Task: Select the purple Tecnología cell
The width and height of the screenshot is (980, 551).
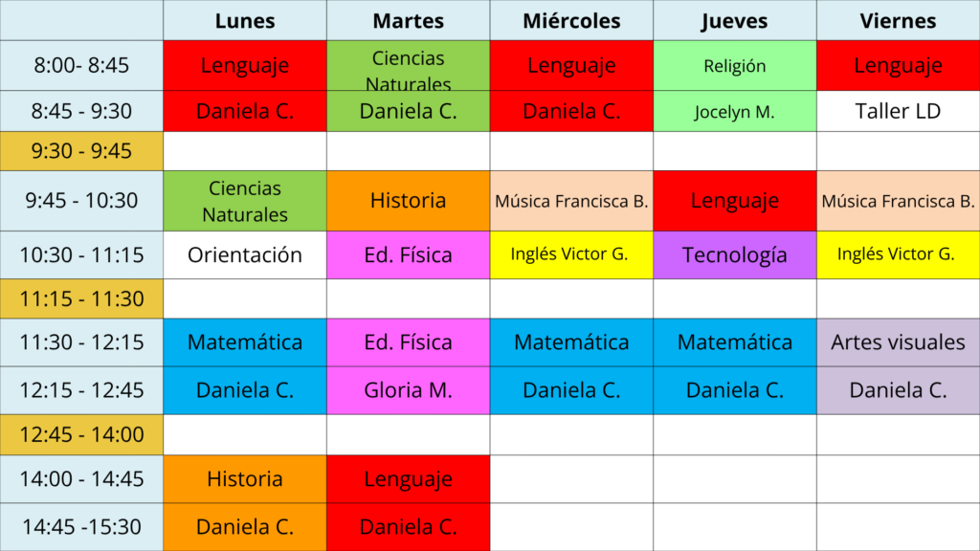Action: tap(735, 255)
